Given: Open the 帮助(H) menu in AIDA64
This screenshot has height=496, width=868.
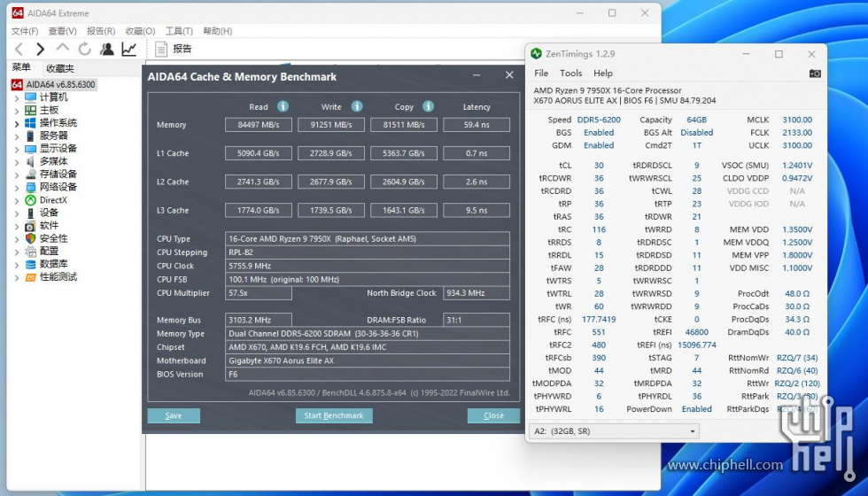Looking at the screenshot, I should click(x=218, y=31).
